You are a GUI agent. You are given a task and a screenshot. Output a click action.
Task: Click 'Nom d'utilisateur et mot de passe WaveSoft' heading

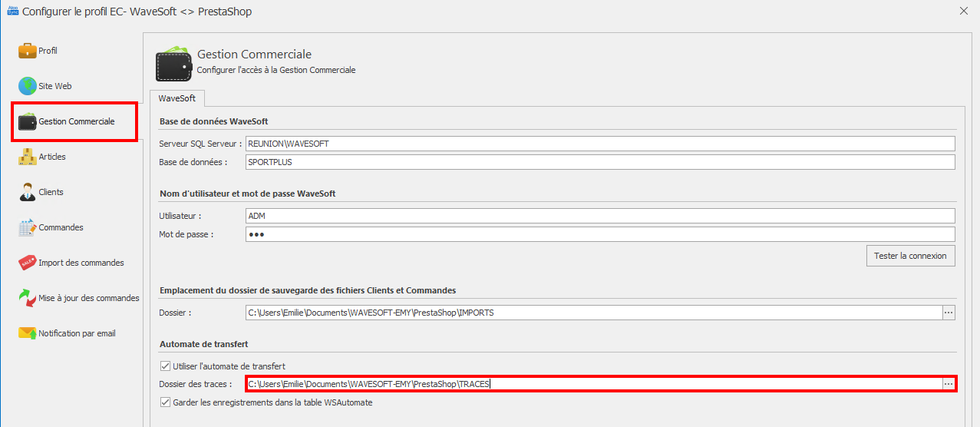point(248,194)
